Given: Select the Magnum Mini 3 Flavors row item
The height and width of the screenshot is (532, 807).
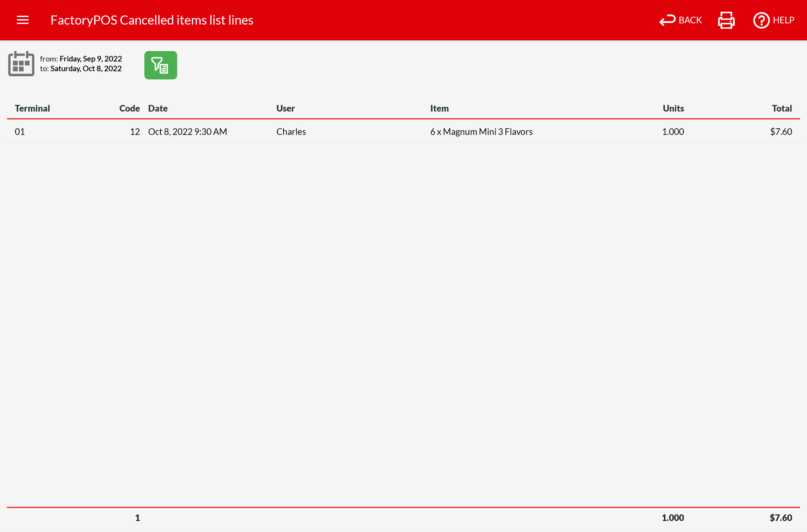Looking at the screenshot, I should (x=481, y=132).
